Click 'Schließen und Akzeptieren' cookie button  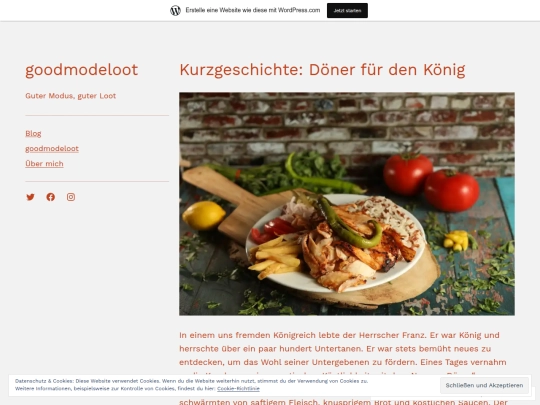click(484, 385)
